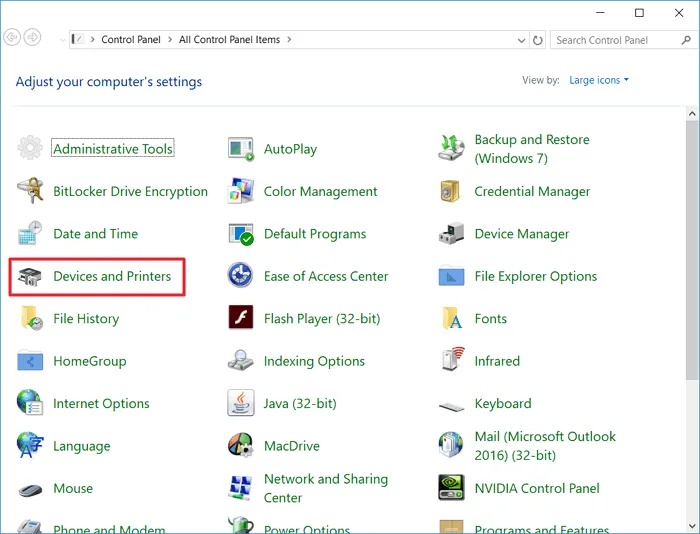Screen dimensions: 700x534
Task: Click the Java coffee cup icon
Action: (241, 402)
